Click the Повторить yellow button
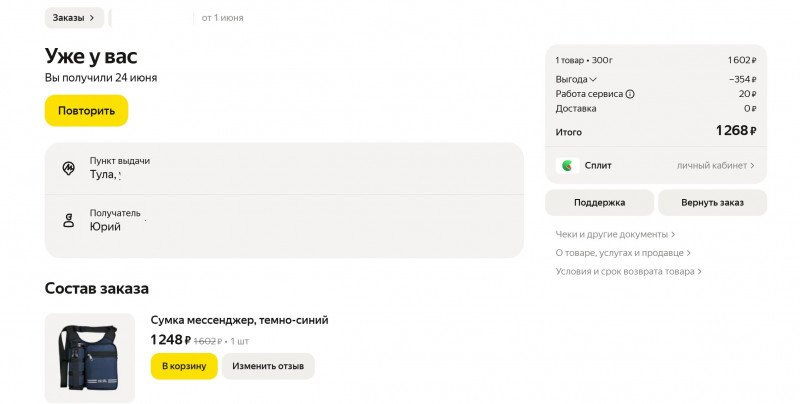The height and width of the screenshot is (404, 800). pos(86,111)
